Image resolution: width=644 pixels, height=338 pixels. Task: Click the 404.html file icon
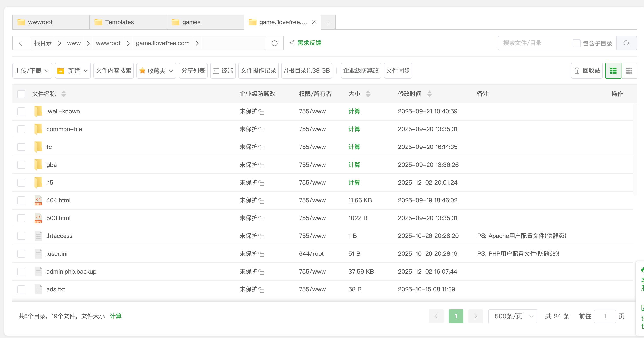pyautogui.click(x=38, y=200)
